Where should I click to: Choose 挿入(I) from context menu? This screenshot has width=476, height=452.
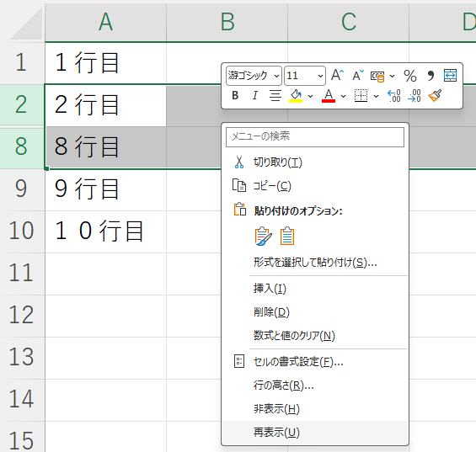pos(315,288)
